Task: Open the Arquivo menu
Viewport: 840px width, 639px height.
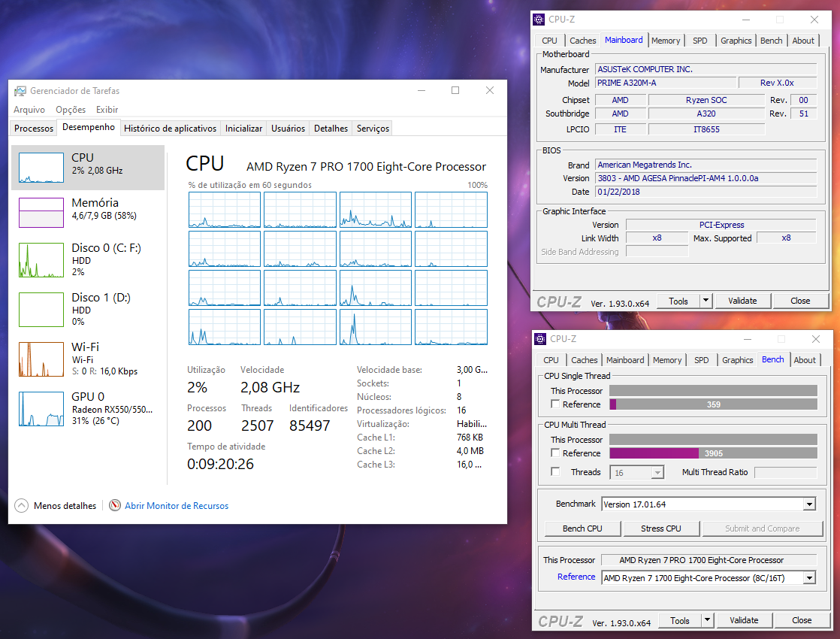Action: pos(29,109)
